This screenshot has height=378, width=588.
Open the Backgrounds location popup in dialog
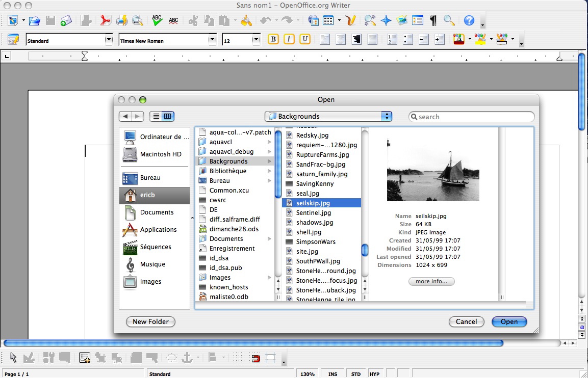pos(328,117)
